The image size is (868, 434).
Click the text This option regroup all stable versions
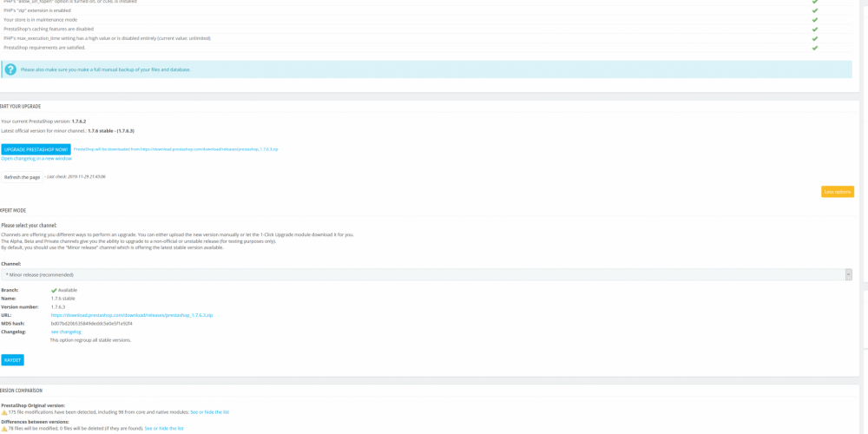point(91,340)
